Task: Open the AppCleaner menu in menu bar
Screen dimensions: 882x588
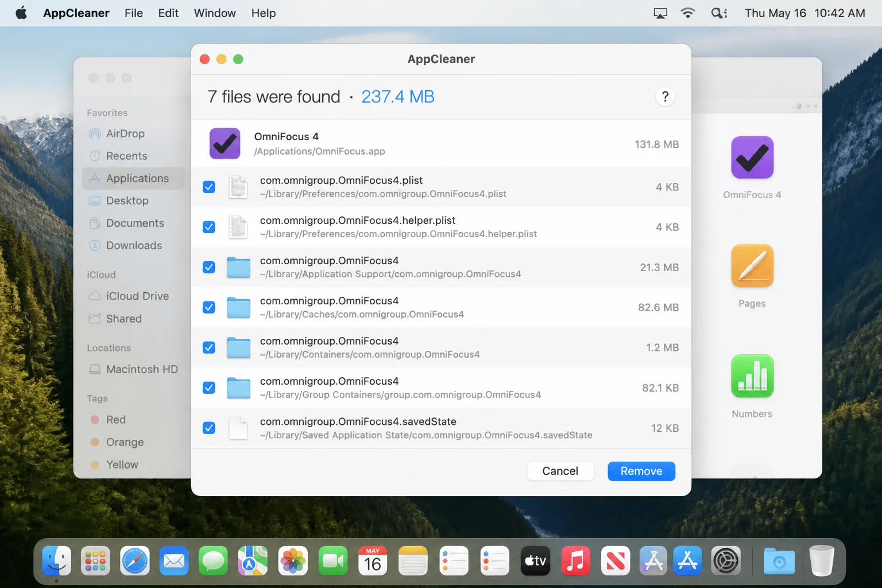Action: tap(76, 13)
